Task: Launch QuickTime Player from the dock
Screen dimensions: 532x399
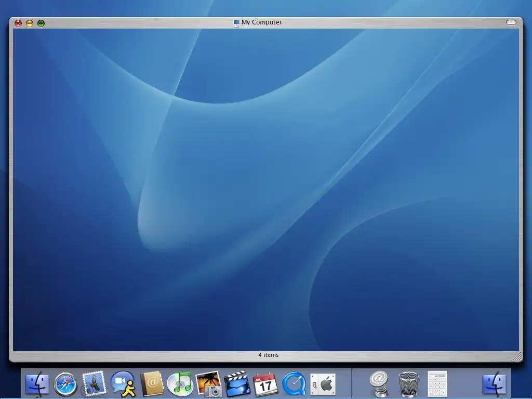Action: click(294, 384)
